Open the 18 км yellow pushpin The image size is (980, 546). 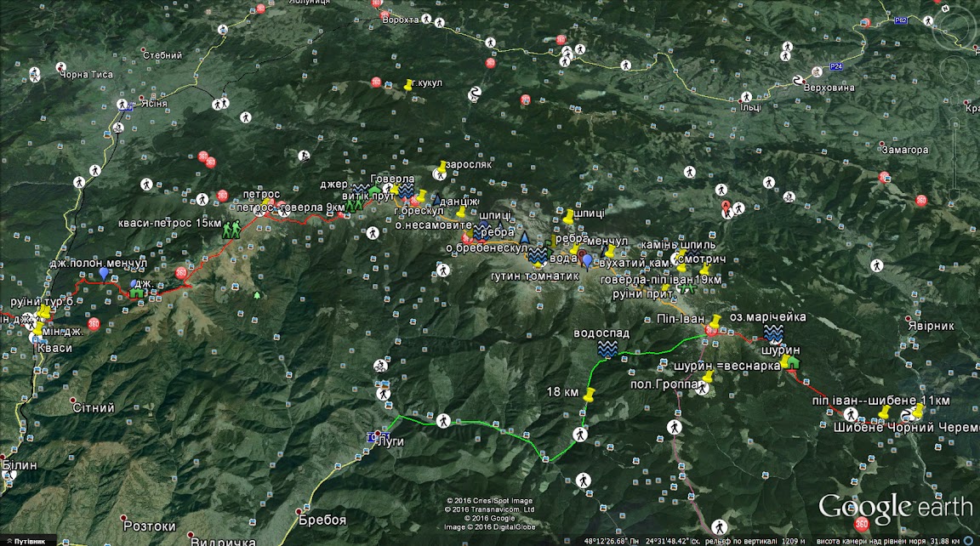(589, 395)
